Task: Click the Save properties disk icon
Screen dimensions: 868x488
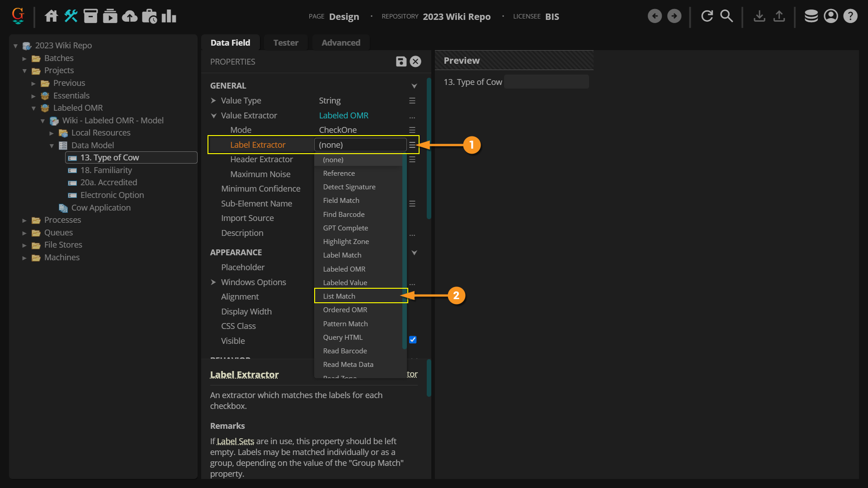Action: (x=401, y=61)
